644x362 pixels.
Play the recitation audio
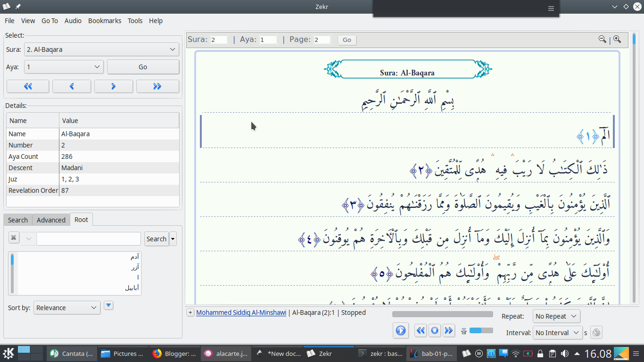(400, 330)
